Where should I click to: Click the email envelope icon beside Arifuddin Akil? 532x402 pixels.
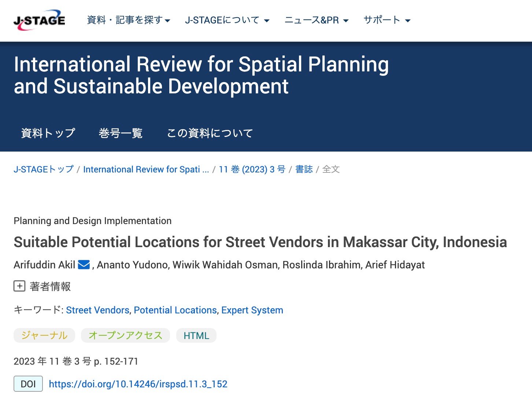tap(84, 265)
